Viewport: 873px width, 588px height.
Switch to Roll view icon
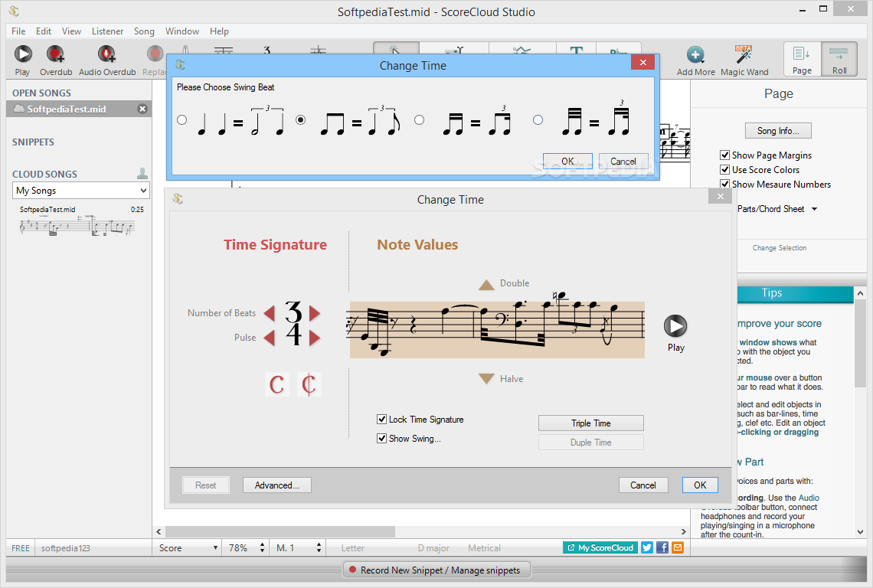point(839,58)
